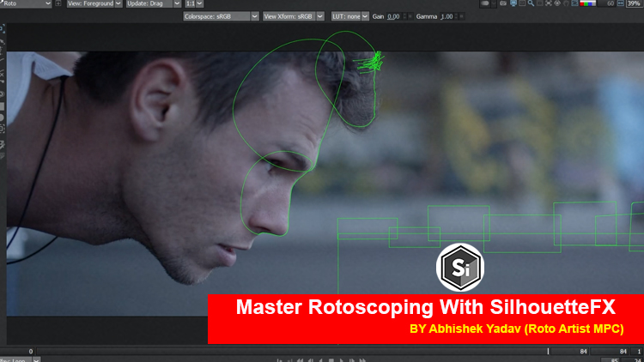This screenshot has width=644, height=362.
Task: Click the blue fit-width icon beside 39%
Action: [x=621, y=3]
